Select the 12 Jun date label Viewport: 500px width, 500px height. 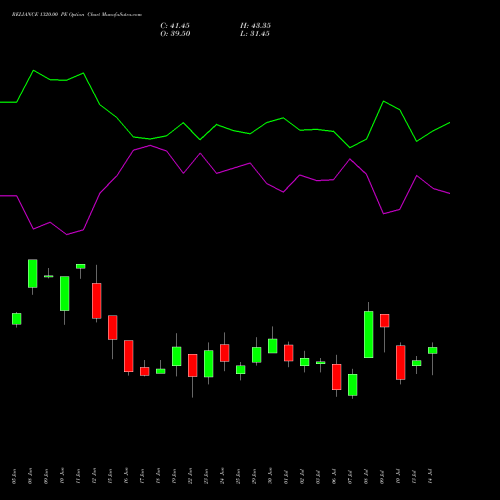tap(94, 476)
